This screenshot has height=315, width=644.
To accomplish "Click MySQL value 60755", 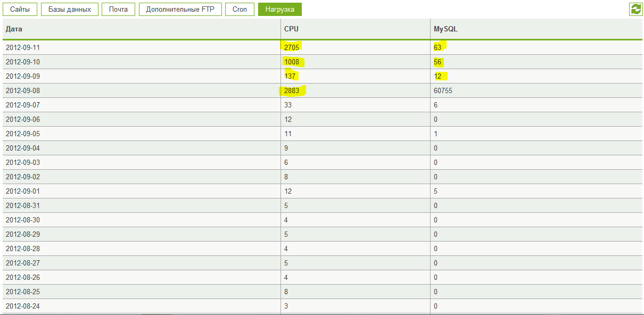I will pyautogui.click(x=443, y=91).
